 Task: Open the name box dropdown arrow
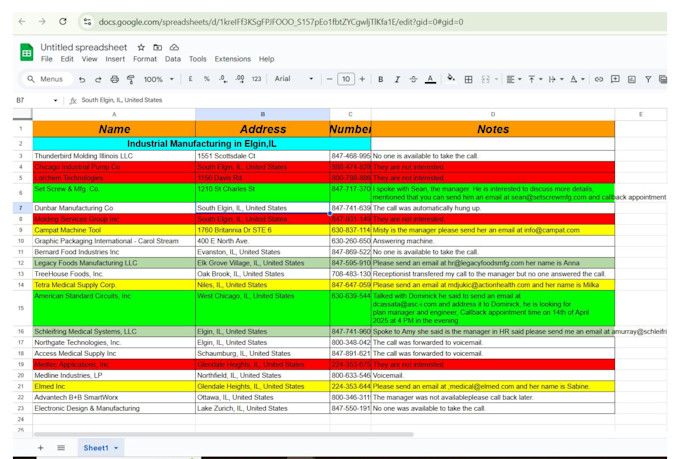(56, 100)
